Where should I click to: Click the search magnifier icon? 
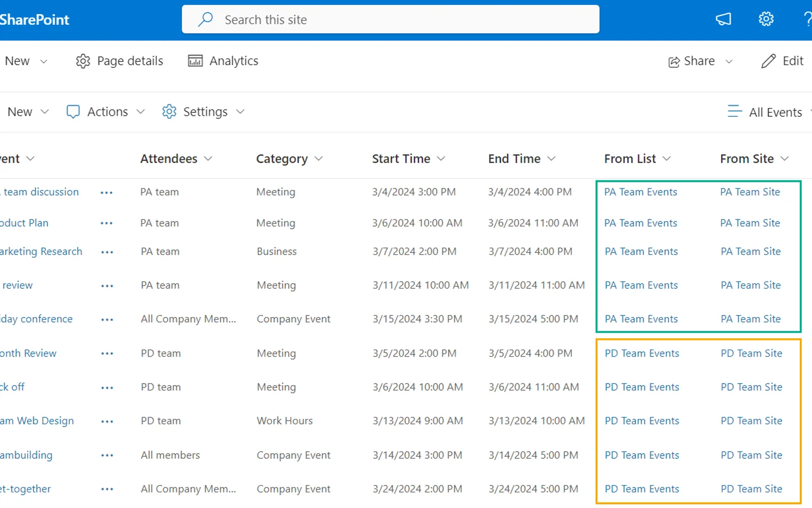206,19
